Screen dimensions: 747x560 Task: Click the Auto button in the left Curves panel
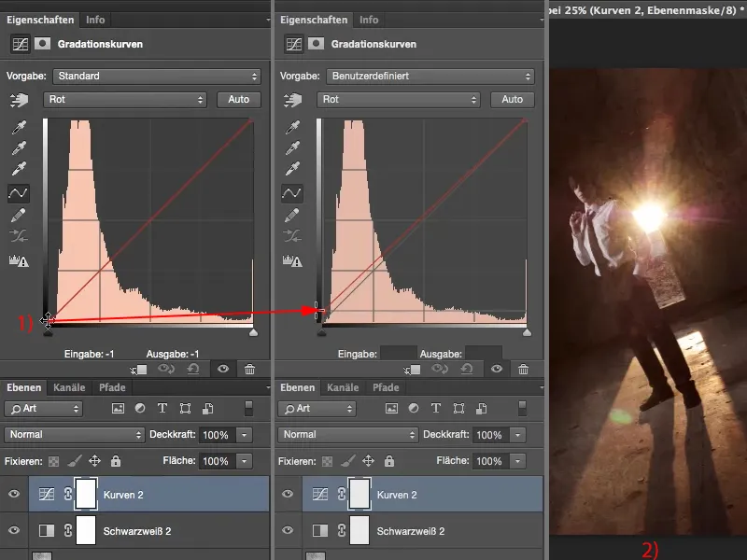tap(239, 99)
